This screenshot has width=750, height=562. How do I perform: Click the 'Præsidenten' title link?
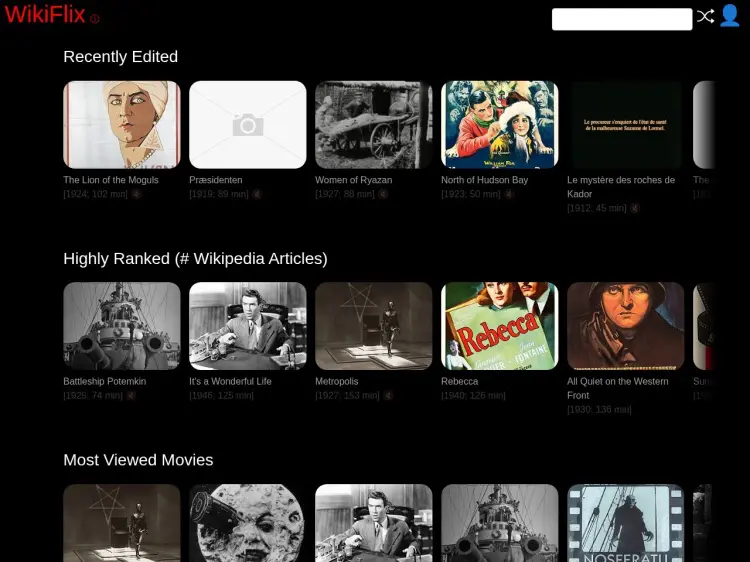216,180
